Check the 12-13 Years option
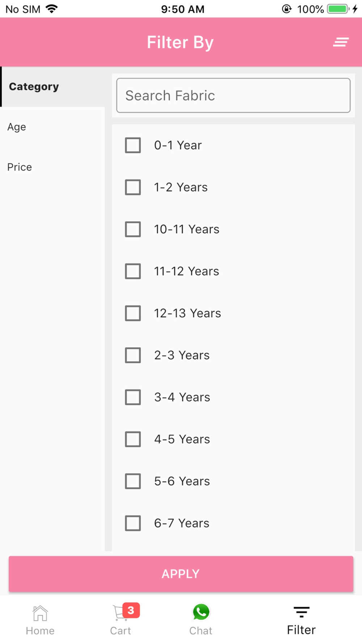The height and width of the screenshot is (644, 362). [x=133, y=313]
